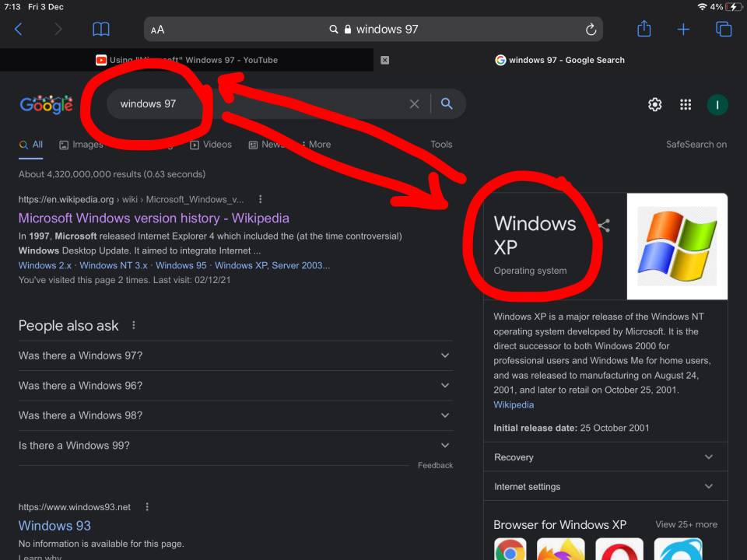The image size is (747, 560).
Task: Tap the Safari address bar
Action: pos(373,30)
